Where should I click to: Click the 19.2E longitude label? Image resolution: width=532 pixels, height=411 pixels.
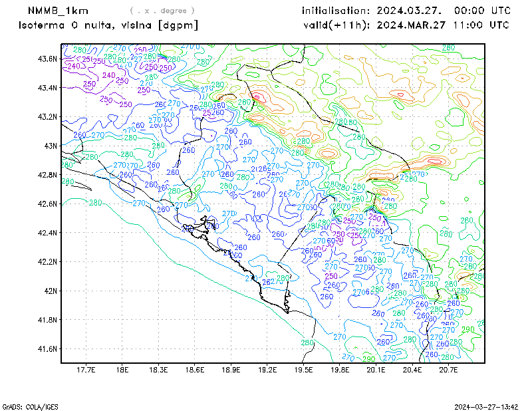click(x=267, y=370)
